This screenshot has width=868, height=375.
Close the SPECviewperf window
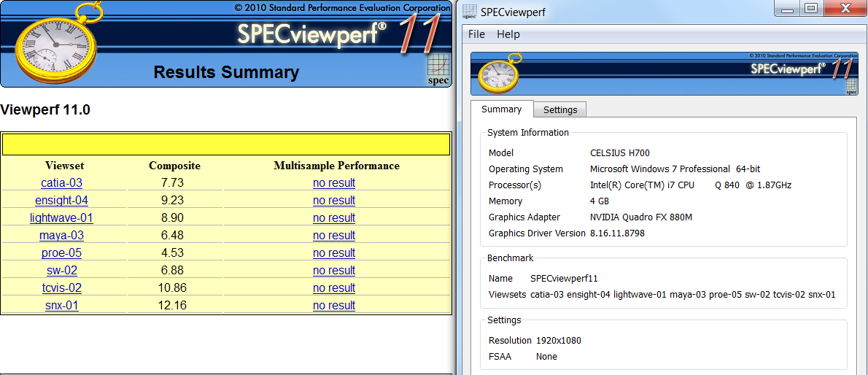pos(845,8)
